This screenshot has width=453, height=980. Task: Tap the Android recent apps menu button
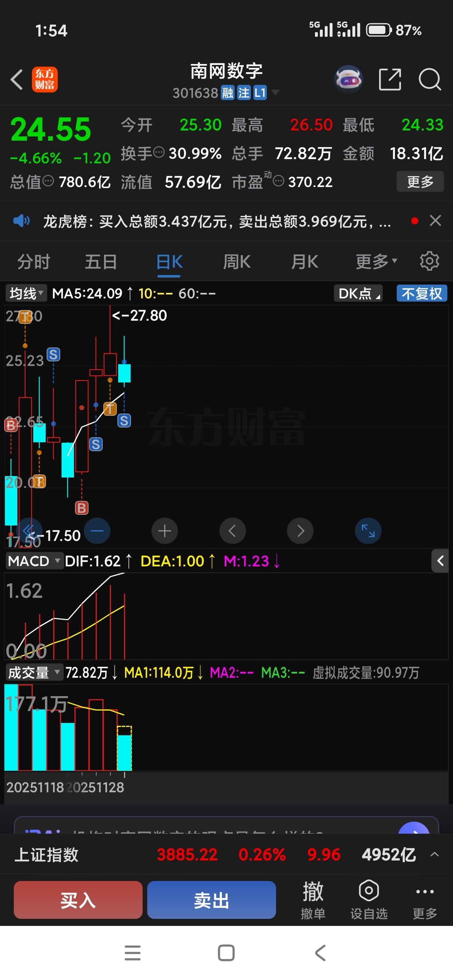(133, 953)
